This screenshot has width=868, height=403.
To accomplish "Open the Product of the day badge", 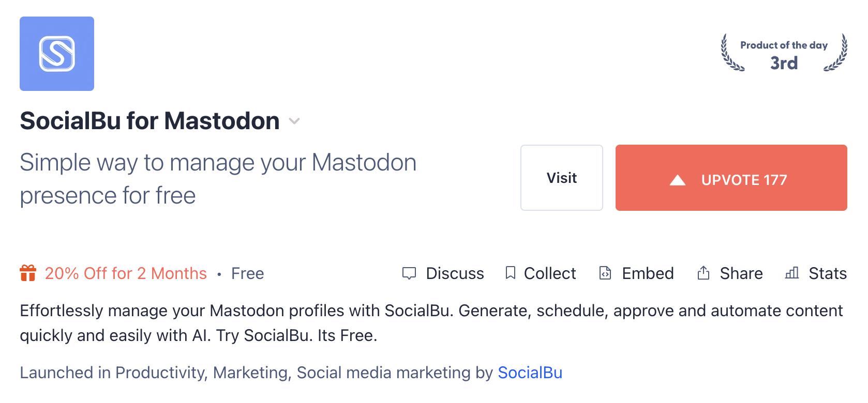I will click(784, 53).
